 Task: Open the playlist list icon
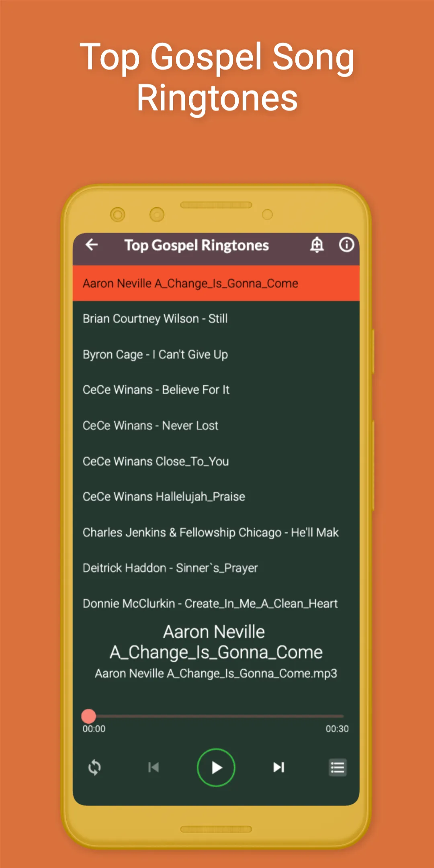(x=338, y=768)
